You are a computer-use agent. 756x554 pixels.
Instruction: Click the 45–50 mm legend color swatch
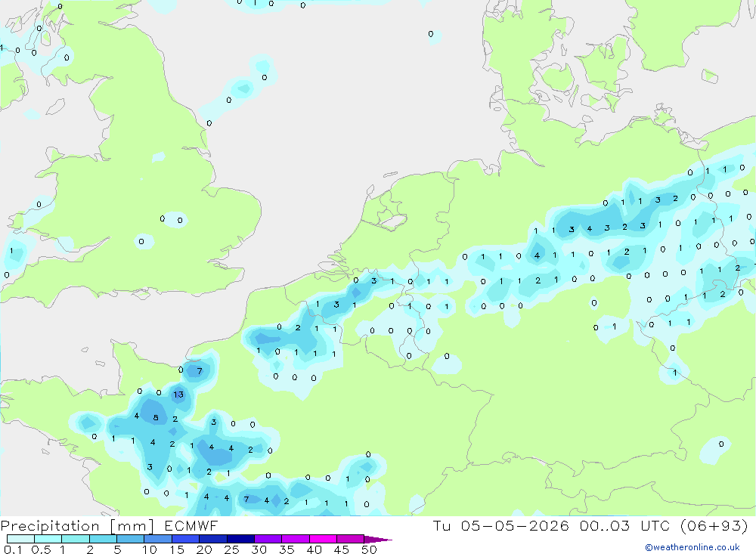pyautogui.click(x=351, y=539)
